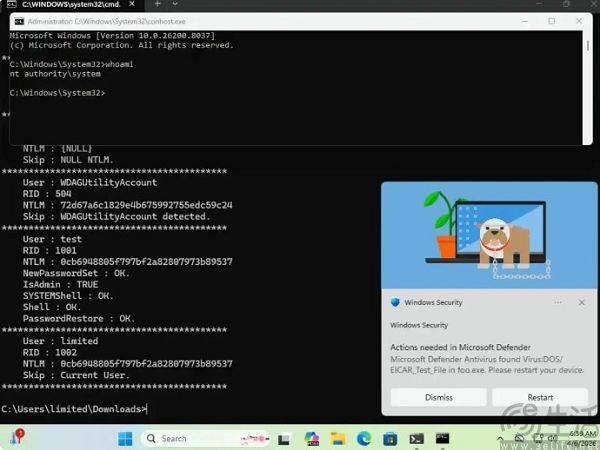Close the cmd tab in Windows Terminal

pyautogui.click(x=132, y=4)
